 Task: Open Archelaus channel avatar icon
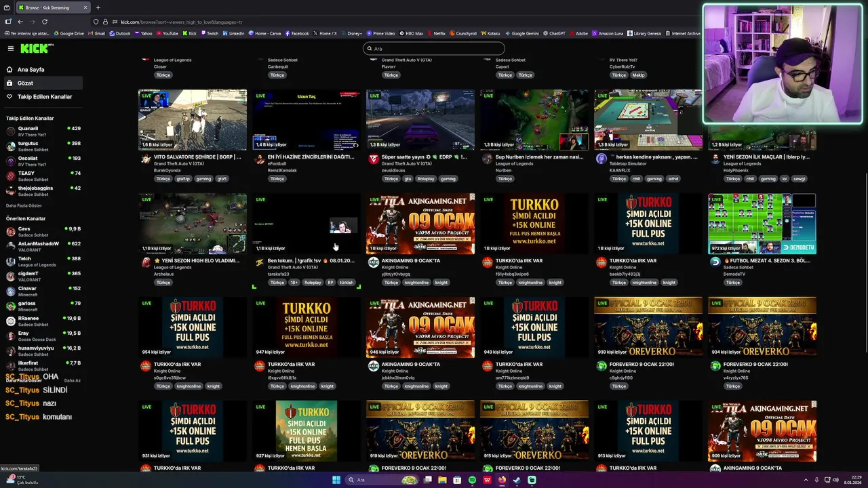(x=146, y=263)
